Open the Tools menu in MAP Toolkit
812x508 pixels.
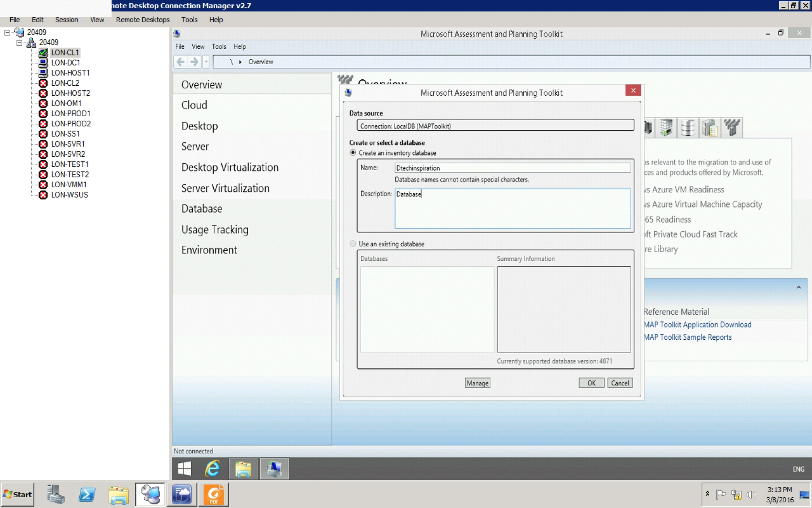(x=219, y=46)
